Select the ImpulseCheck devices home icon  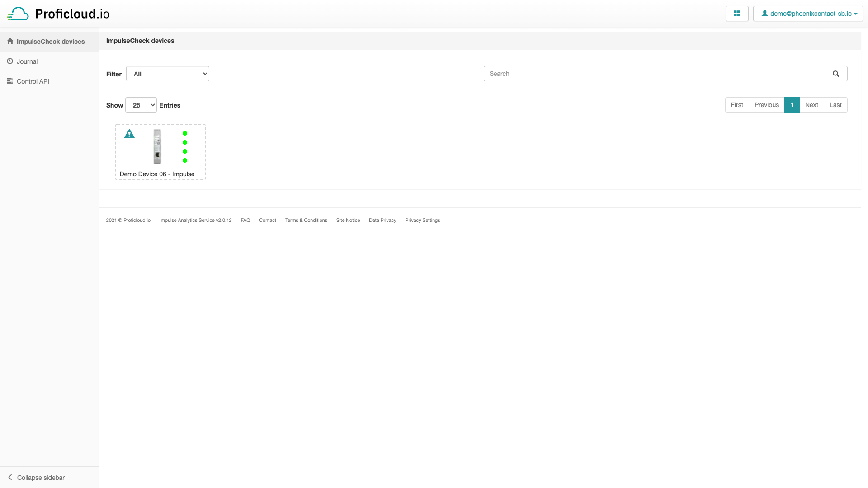pyautogui.click(x=10, y=41)
